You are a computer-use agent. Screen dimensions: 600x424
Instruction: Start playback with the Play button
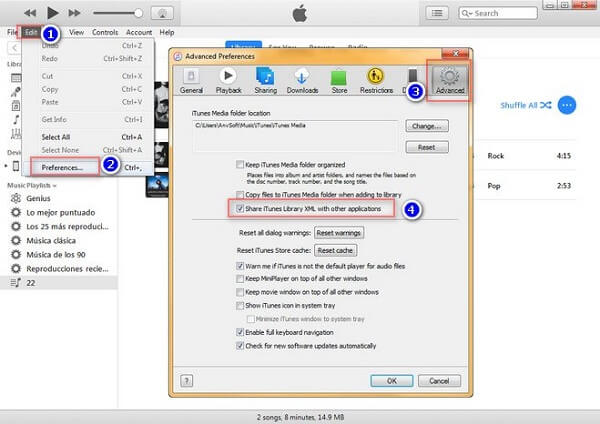click(x=52, y=13)
